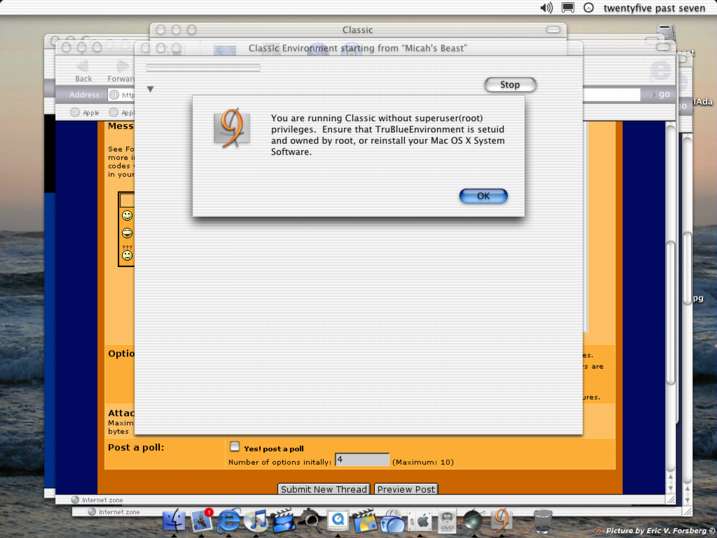The width and height of the screenshot is (717, 538).
Task: Open iTunes from the Dock
Action: 256,520
